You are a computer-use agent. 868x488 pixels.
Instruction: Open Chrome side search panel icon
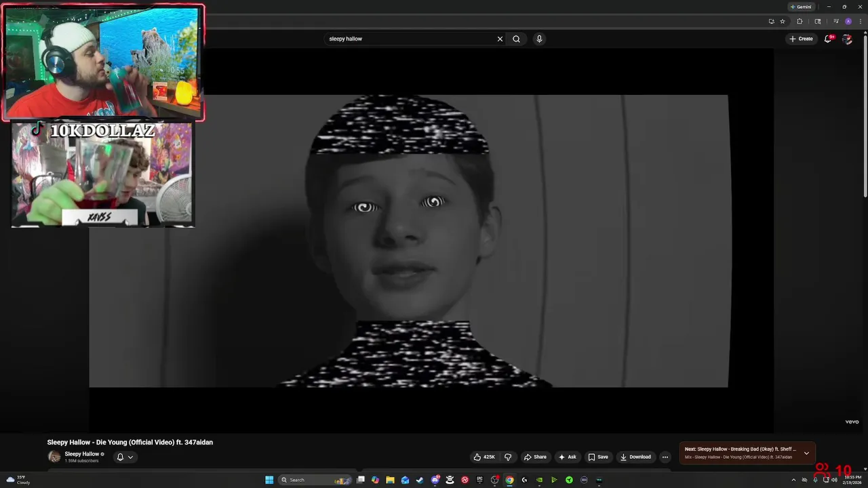tap(818, 21)
